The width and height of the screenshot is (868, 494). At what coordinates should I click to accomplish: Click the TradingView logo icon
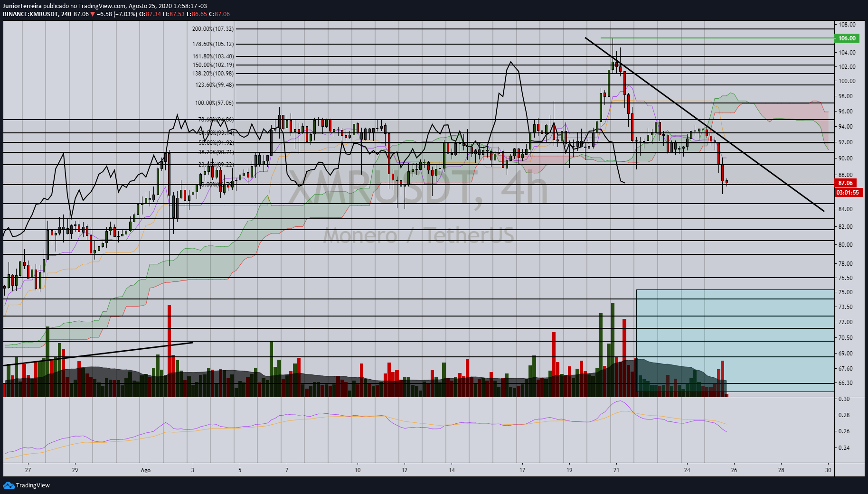[9, 485]
